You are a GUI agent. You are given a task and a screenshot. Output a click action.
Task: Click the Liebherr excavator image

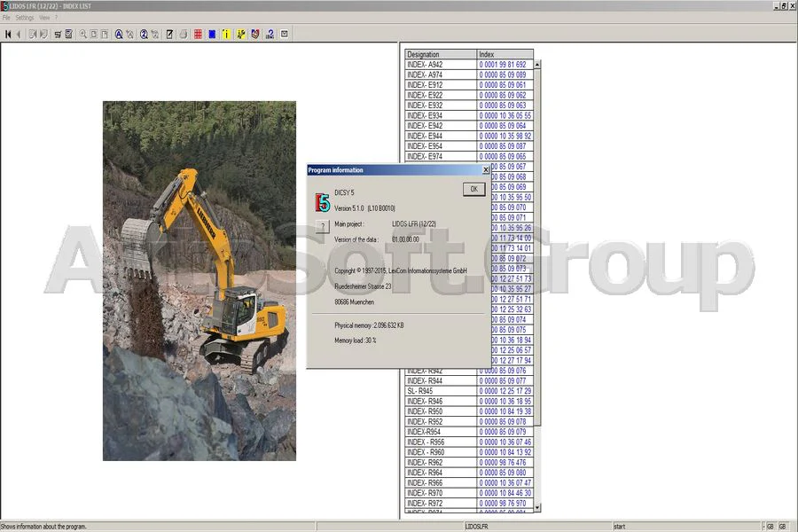coord(199,280)
